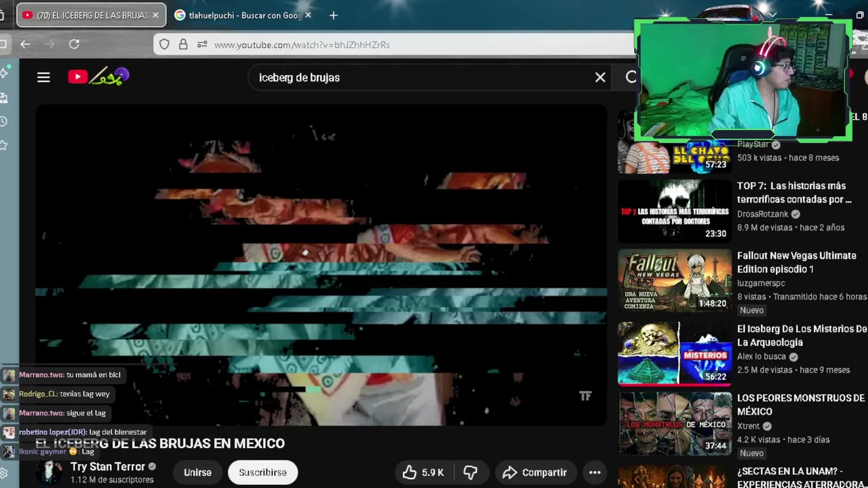This screenshot has width=868, height=488.
Task: Click the '1.12 M de suscriptores' count
Action: point(112,480)
